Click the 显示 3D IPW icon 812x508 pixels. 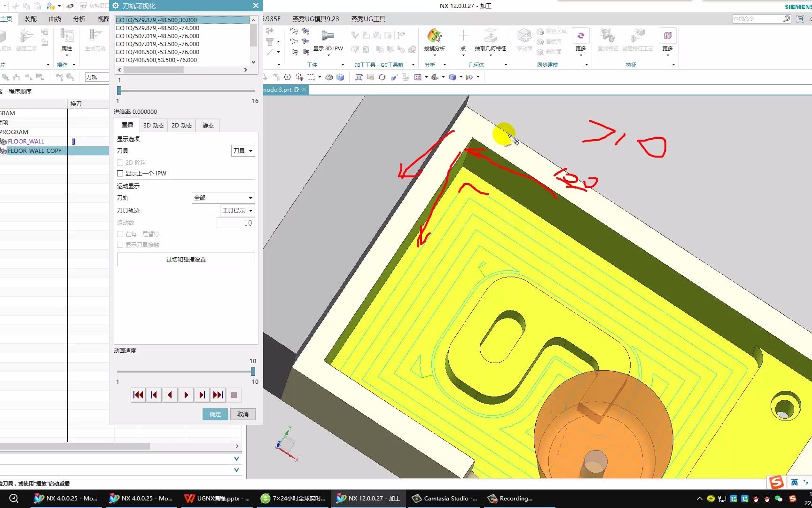pyautogui.click(x=328, y=40)
